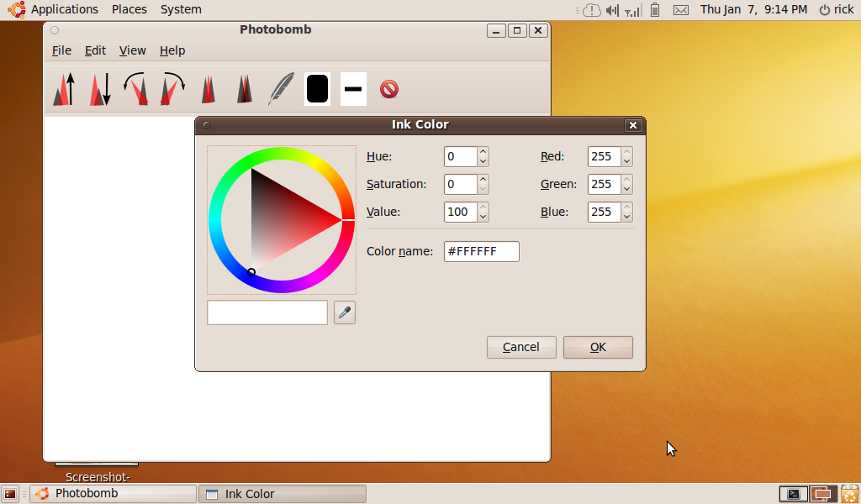Click the Red input field

(x=604, y=157)
